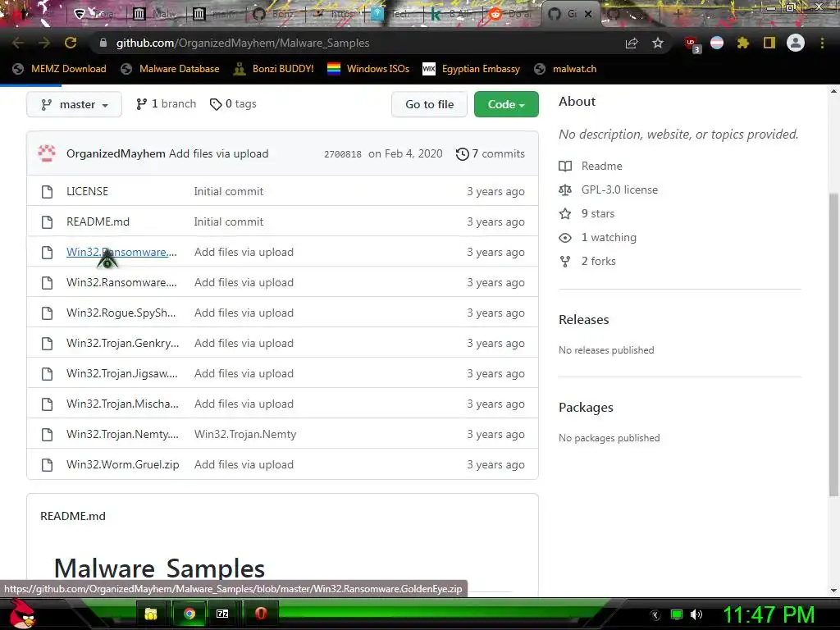Viewport: 840px width, 630px height.
Task: Open the Win32.Trojan.Nemty file
Action: click(x=123, y=435)
